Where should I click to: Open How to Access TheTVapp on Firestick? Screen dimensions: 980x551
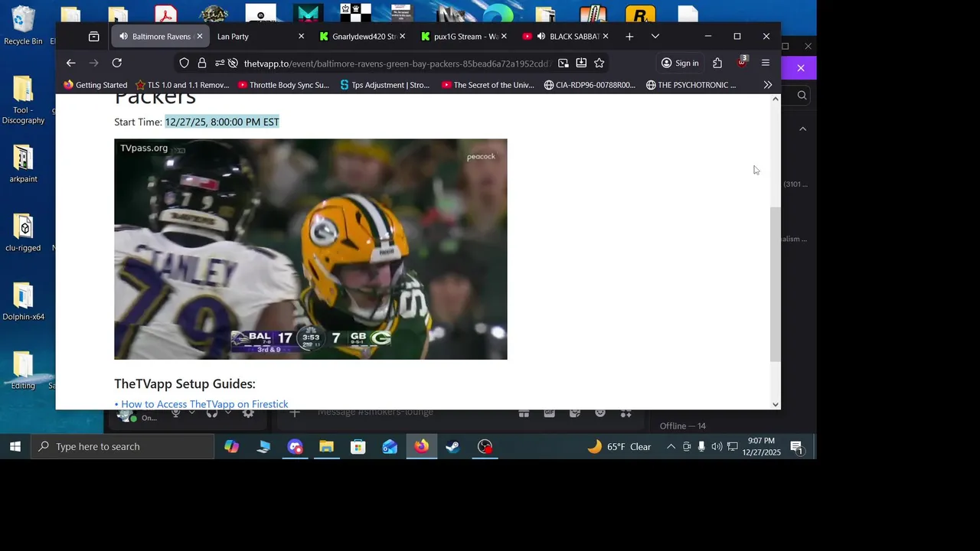(204, 404)
